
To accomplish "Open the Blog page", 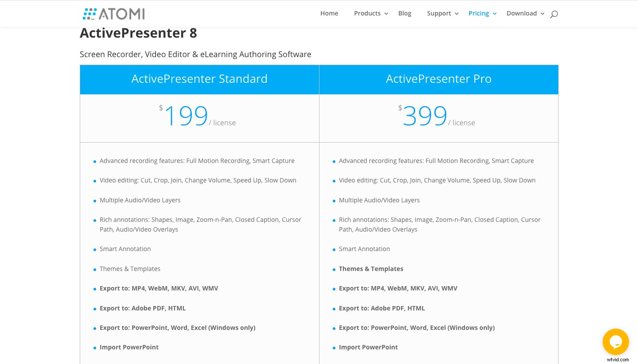I will (405, 13).
